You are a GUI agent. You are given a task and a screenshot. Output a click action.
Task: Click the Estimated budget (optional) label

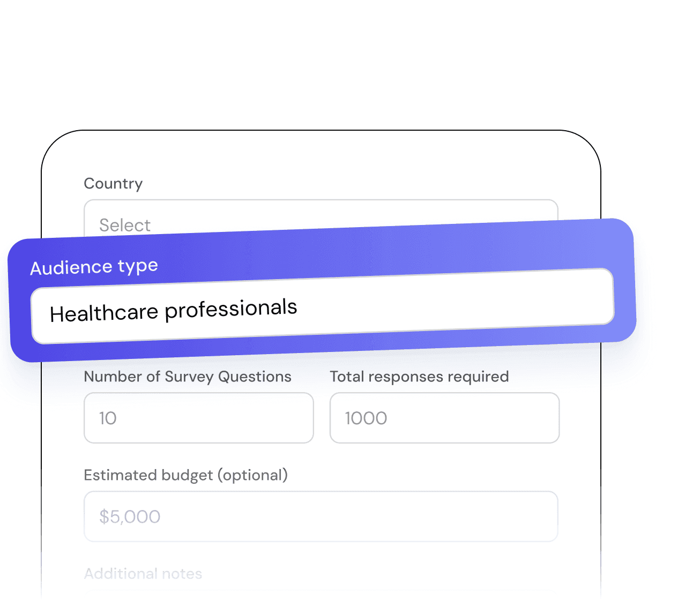click(185, 475)
